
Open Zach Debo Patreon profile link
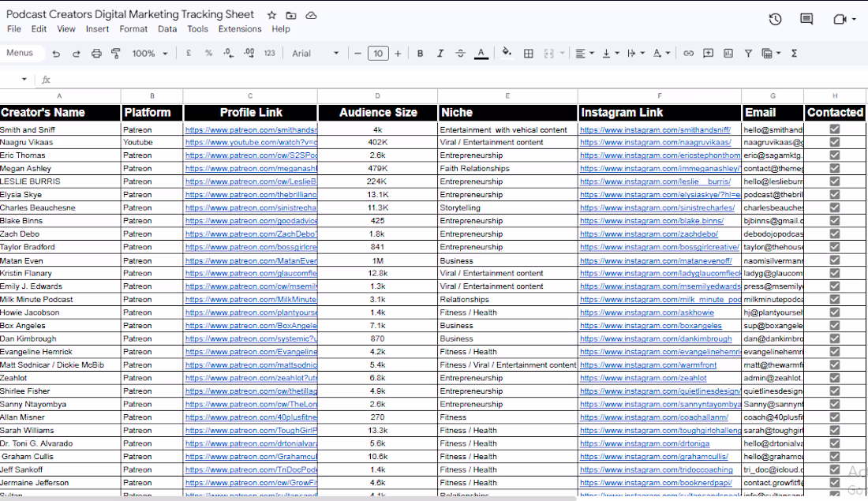coord(251,234)
